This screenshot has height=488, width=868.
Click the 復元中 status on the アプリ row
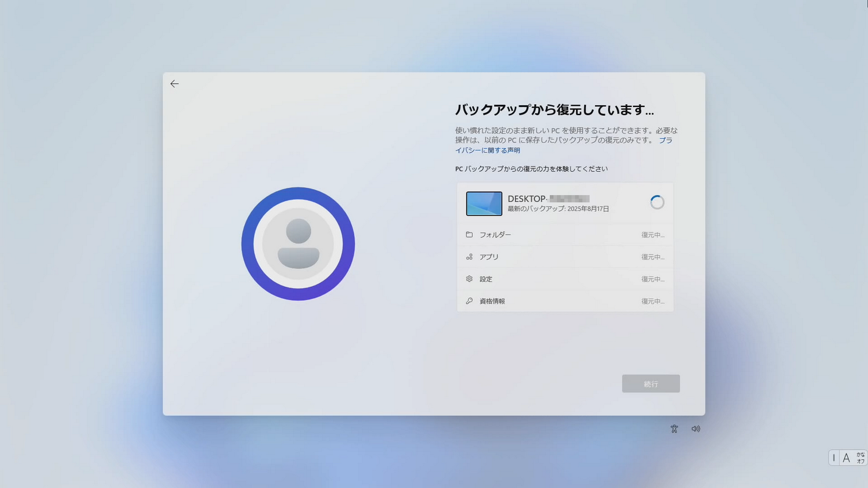[653, 257]
